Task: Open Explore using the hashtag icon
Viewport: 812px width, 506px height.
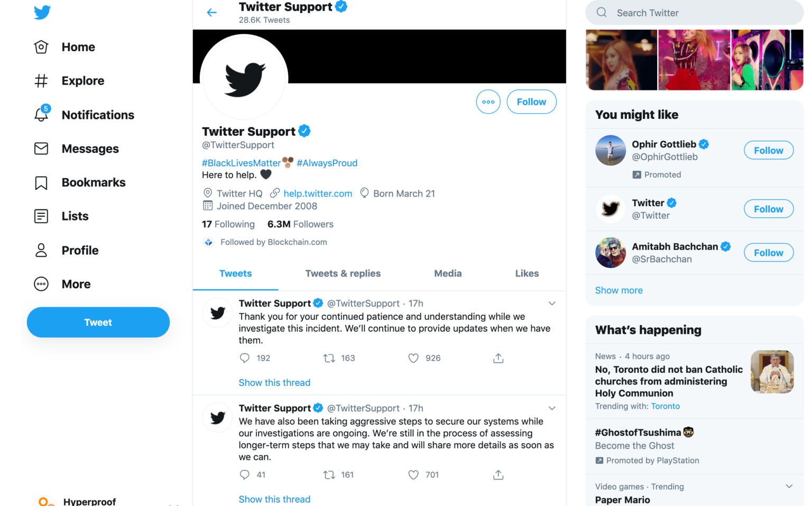Action: 41,80
